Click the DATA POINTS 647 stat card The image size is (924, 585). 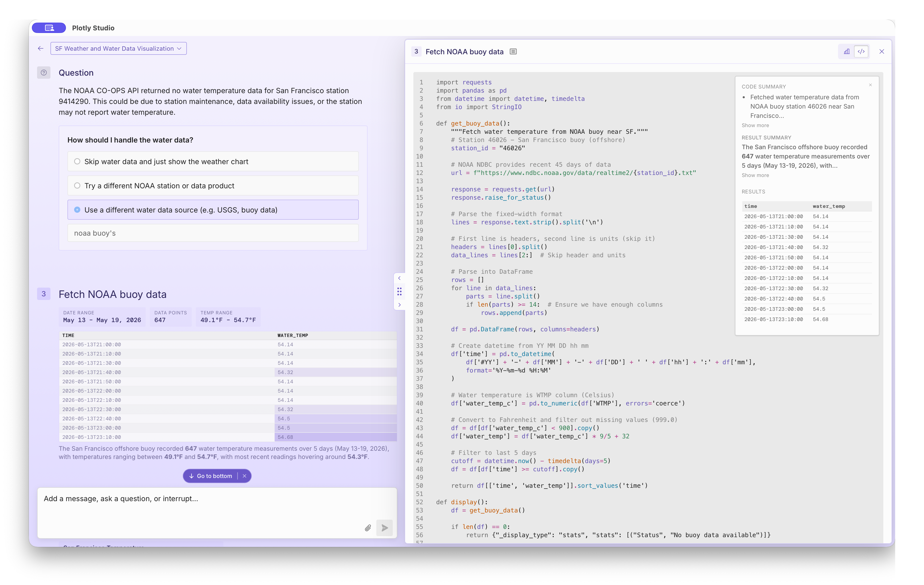pyautogui.click(x=170, y=317)
